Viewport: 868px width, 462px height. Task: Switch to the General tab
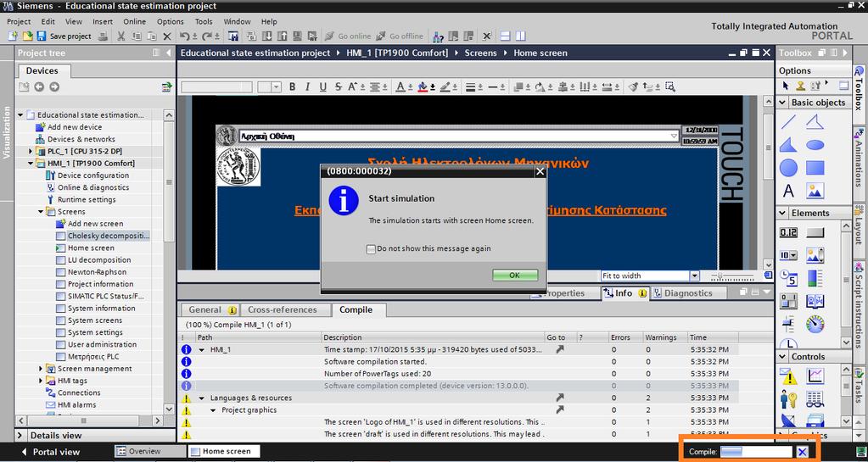(210, 310)
